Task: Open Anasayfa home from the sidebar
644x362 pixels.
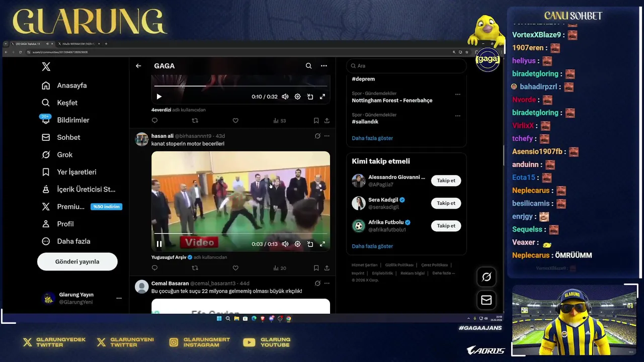Action: 64,85
